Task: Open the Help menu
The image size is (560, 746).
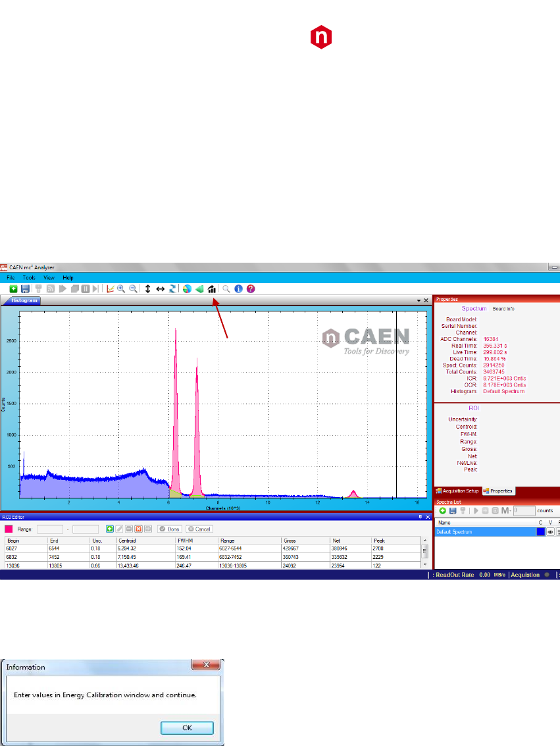Action: click(x=68, y=278)
